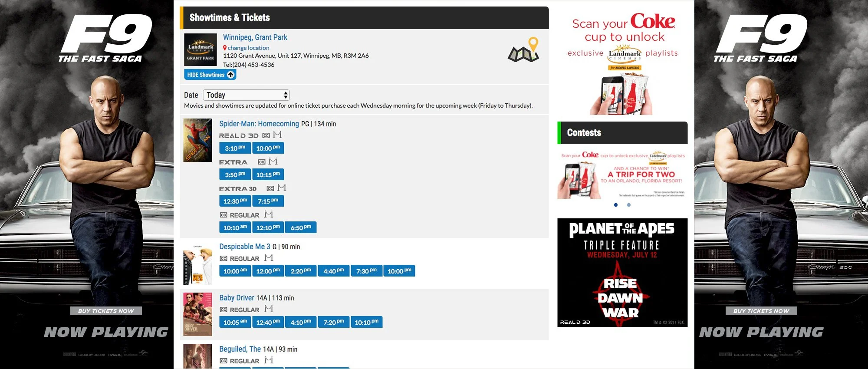Click the M icon in EXTRA 3D row
The image size is (868, 369).
(x=282, y=188)
